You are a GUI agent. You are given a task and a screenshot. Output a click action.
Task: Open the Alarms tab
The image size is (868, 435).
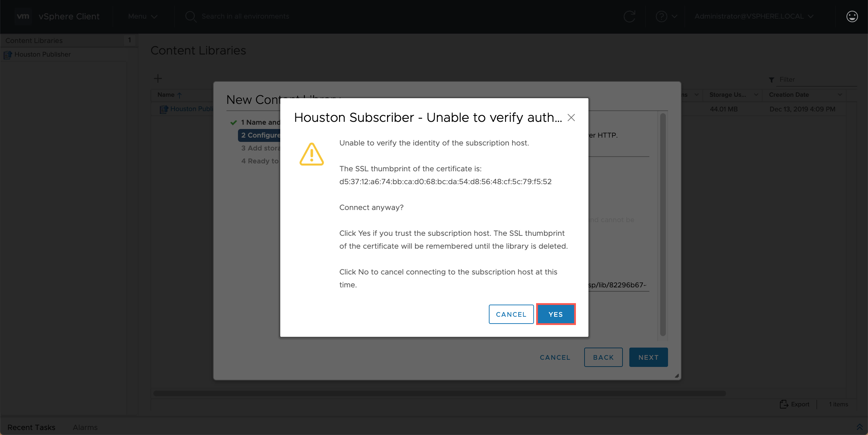[x=85, y=427]
